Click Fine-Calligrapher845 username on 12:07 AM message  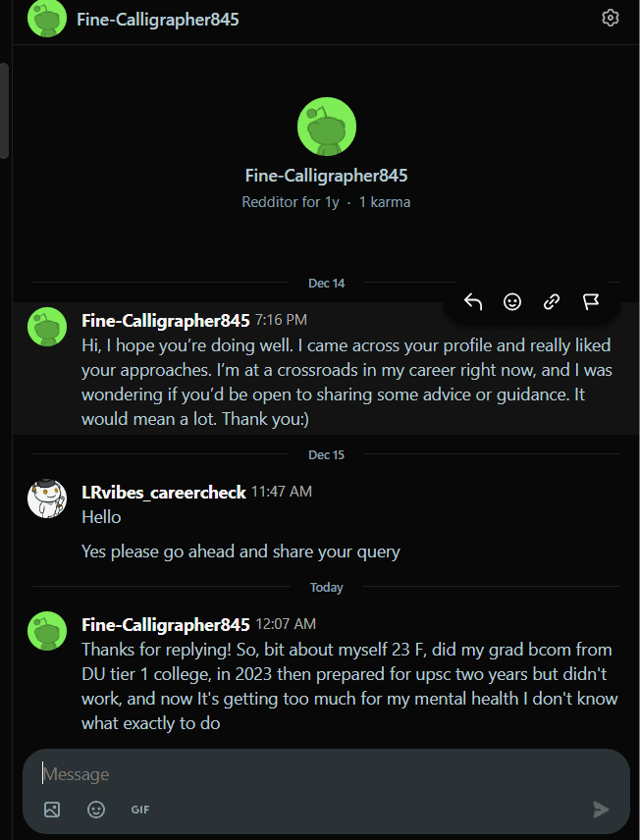tap(166, 624)
